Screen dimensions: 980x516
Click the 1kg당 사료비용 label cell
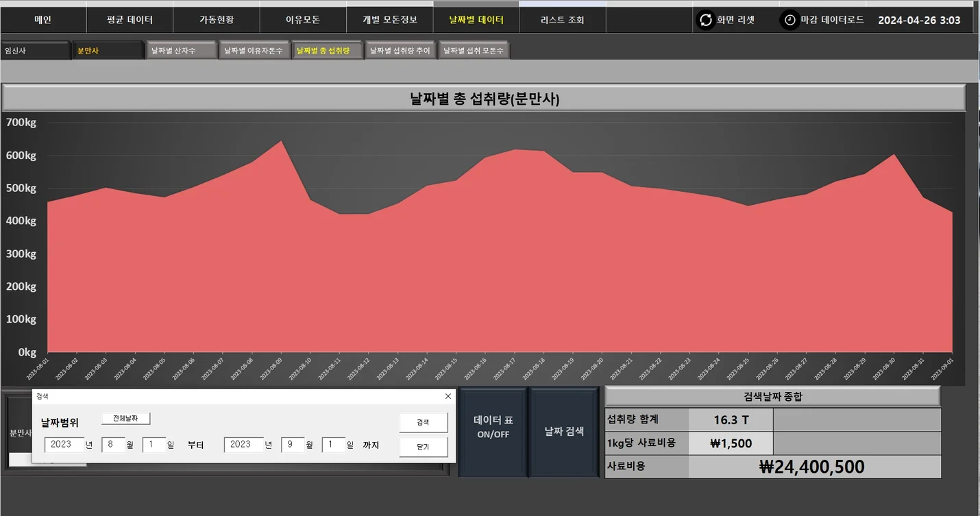tap(646, 443)
